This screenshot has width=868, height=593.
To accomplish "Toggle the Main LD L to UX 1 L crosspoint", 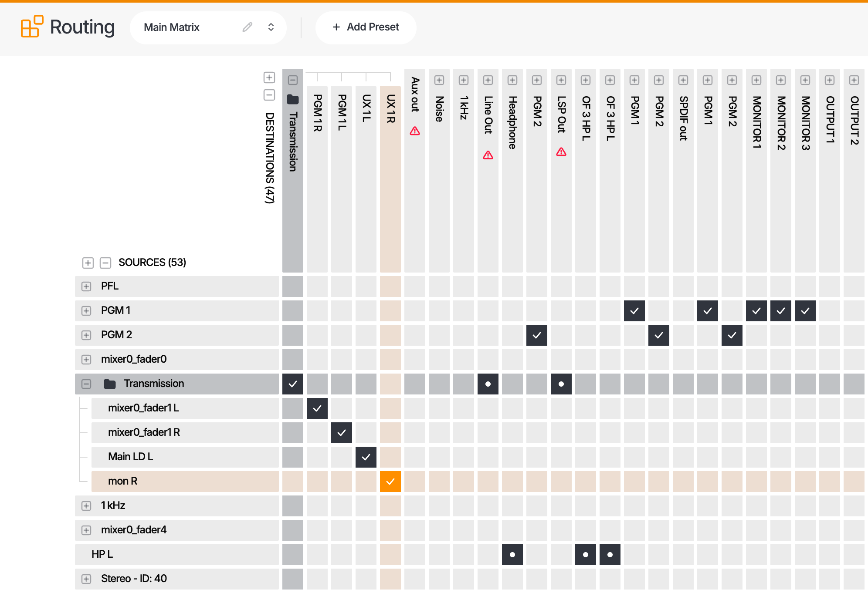I will point(366,457).
